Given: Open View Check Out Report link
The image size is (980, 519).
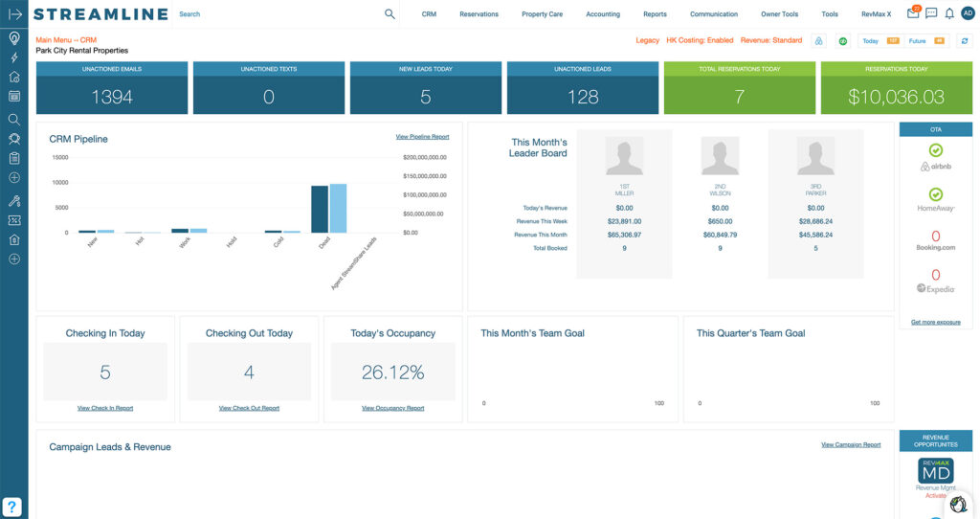Looking at the screenshot, I should click(249, 408).
